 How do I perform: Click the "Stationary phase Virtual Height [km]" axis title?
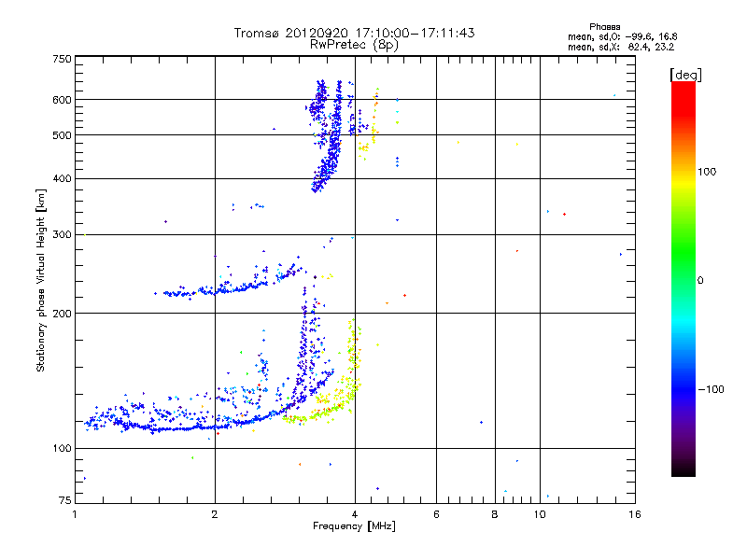click(40, 280)
